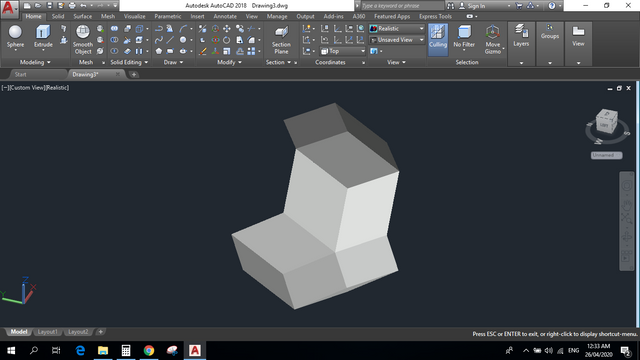Click the Polygon draw tool

(159, 51)
